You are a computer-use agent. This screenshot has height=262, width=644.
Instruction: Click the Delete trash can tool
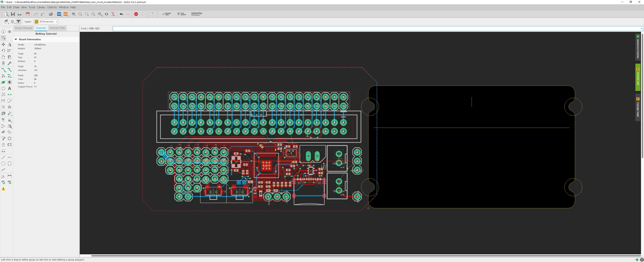point(3,63)
